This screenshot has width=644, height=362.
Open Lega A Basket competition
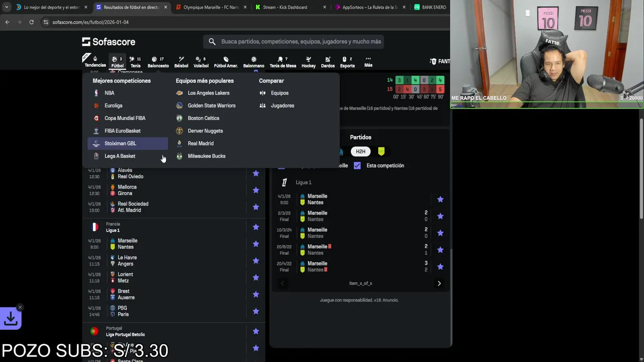[128, 156]
